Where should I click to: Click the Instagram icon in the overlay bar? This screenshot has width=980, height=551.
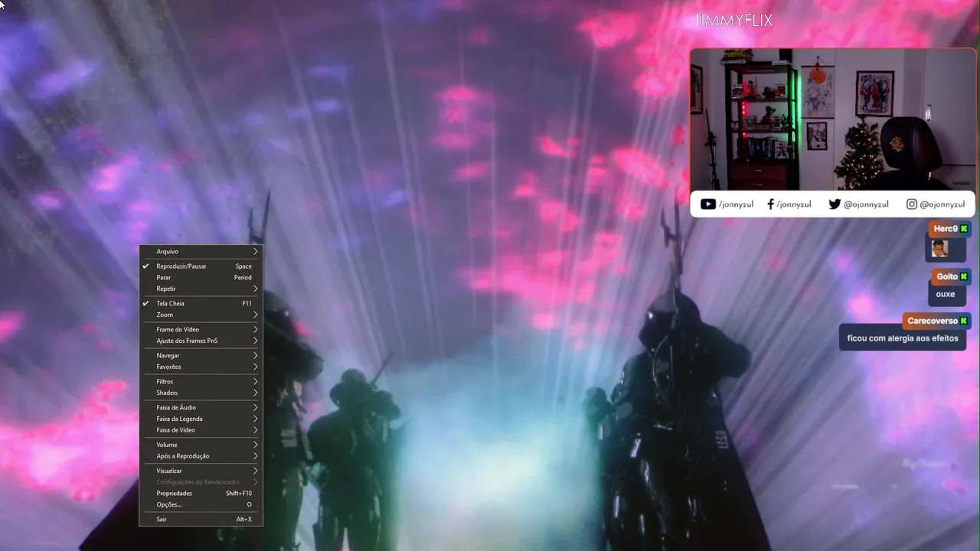pos(912,204)
